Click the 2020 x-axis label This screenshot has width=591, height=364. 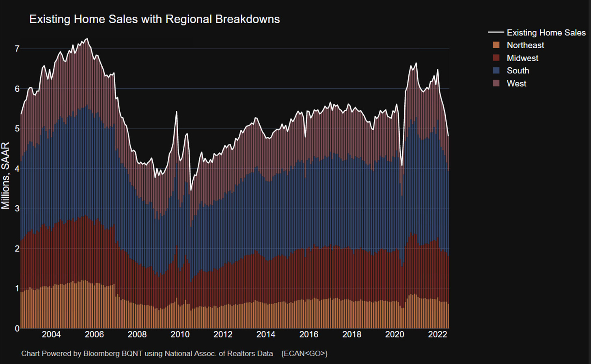(x=395, y=334)
